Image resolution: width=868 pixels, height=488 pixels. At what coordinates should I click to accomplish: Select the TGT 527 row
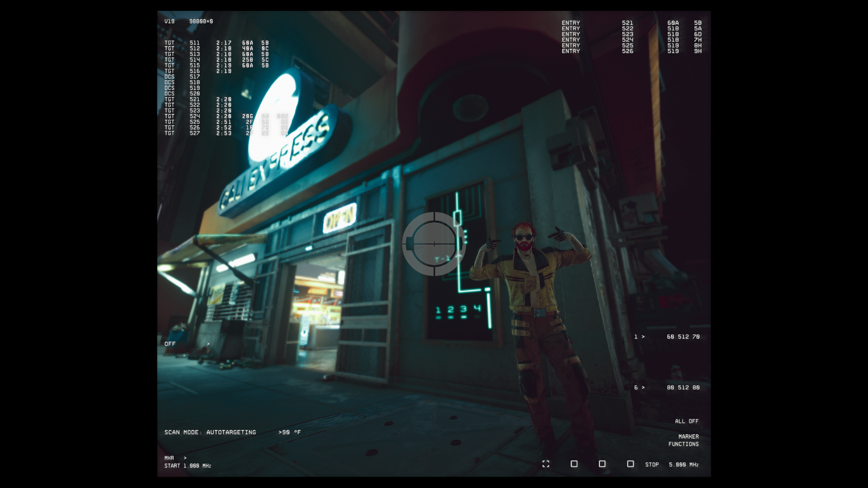coord(226,133)
